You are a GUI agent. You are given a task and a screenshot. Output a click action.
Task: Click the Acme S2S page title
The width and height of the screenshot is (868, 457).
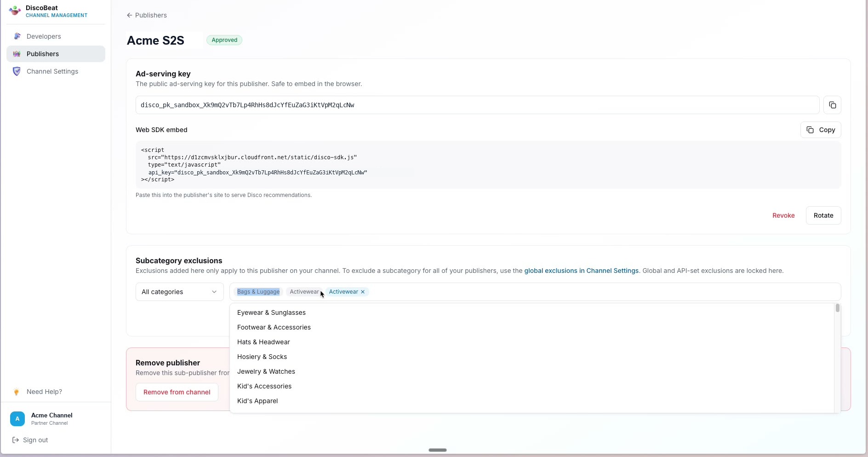(155, 40)
